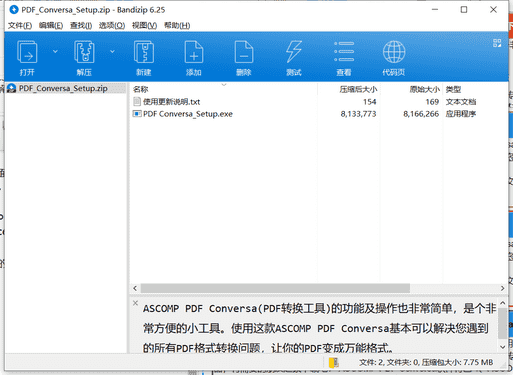The image size is (513, 375).
Task: Click the Add (添加) files icon
Action: (194, 52)
